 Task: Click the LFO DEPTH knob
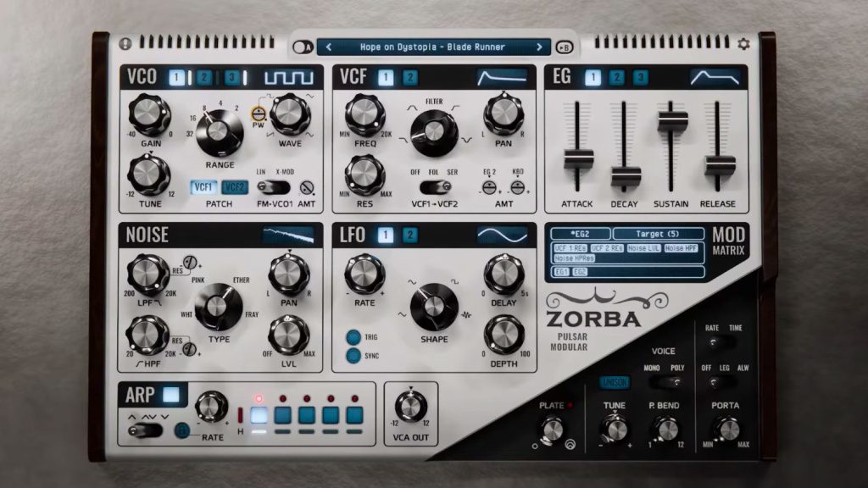504,335
